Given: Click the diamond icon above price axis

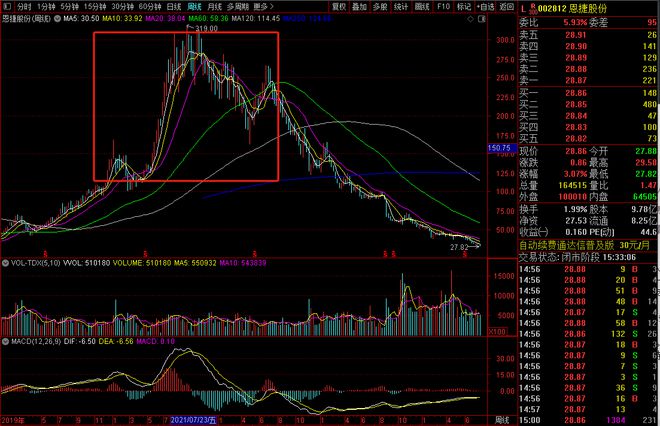Looking at the screenshot, I should pyautogui.click(x=471, y=19).
